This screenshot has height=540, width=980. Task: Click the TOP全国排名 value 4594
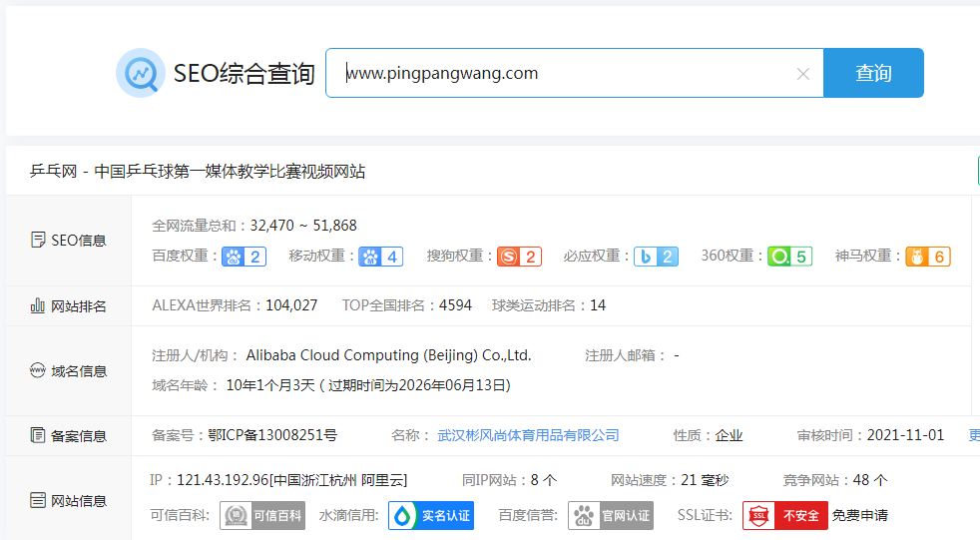pos(456,305)
